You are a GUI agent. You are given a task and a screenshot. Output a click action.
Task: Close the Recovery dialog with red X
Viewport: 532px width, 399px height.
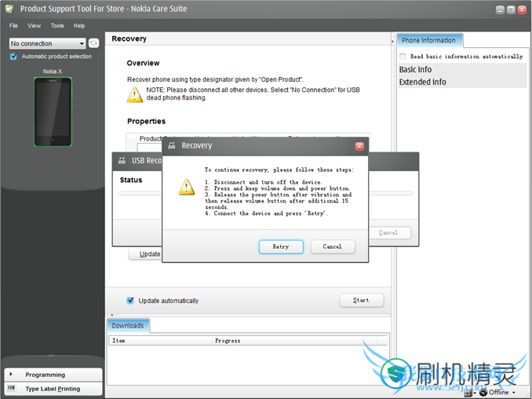(359, 146)
